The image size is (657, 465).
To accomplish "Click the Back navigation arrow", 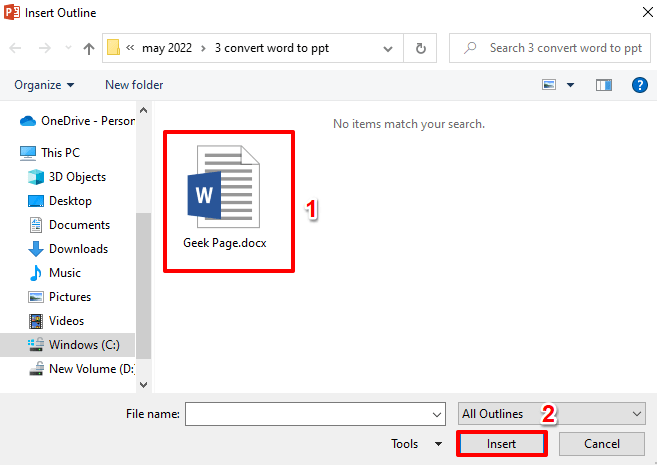I will (15, 48).
